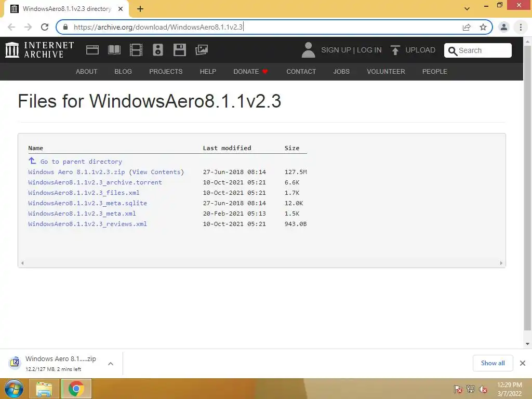Click the muted volume tray icon

pos(483,389)
